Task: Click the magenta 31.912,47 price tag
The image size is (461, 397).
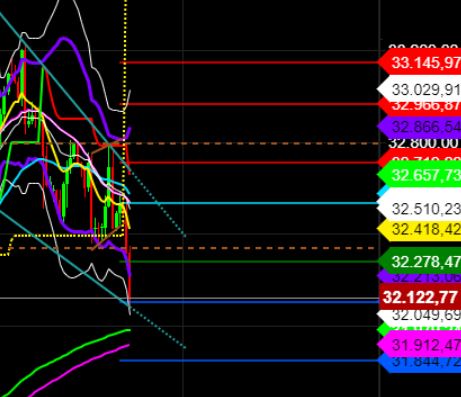Action: [x=420, y=345]
